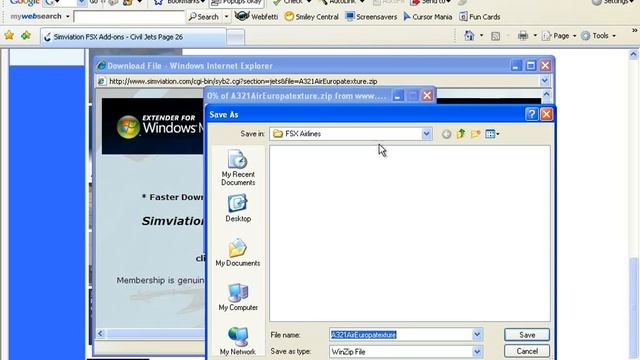Expand the command bar overflow chevron
This screenshot has height=360, width=640.
[x=635, y=31]
